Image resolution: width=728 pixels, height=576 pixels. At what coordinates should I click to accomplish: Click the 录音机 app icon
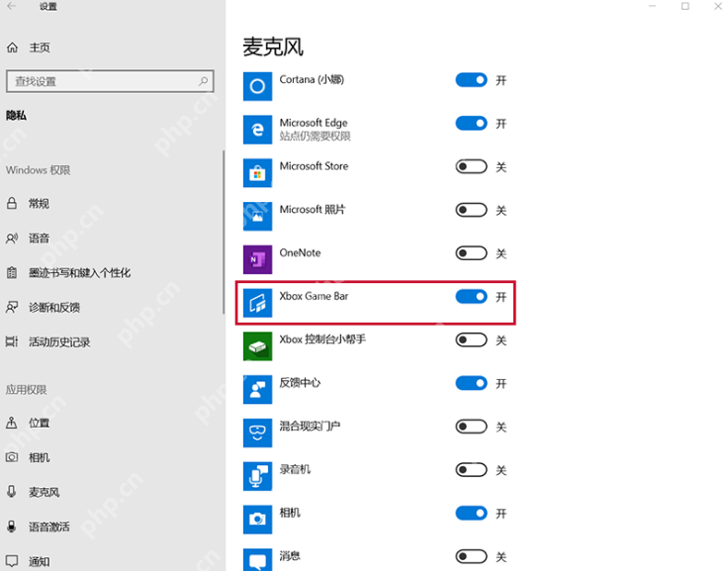pyautogui.click(x=257, y=476)
